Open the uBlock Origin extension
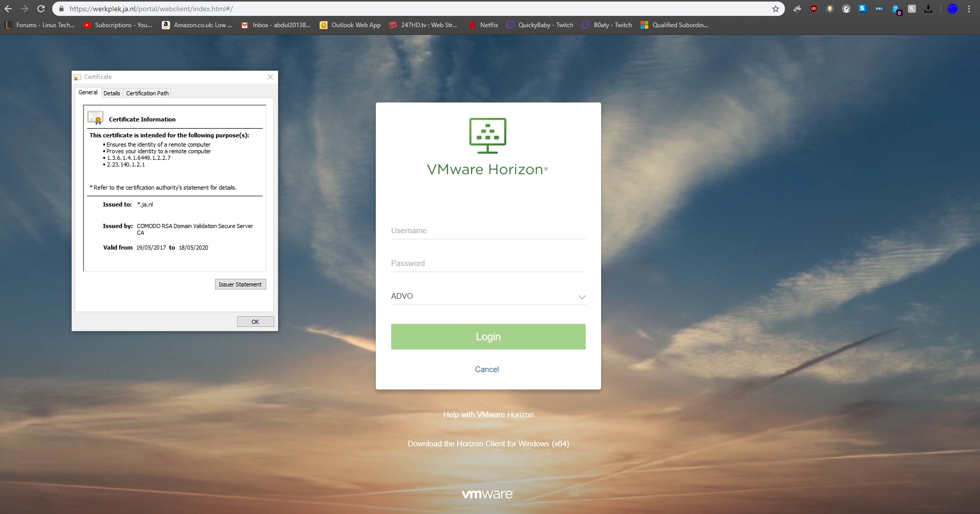The image size is (980, 514). [814, 9]
